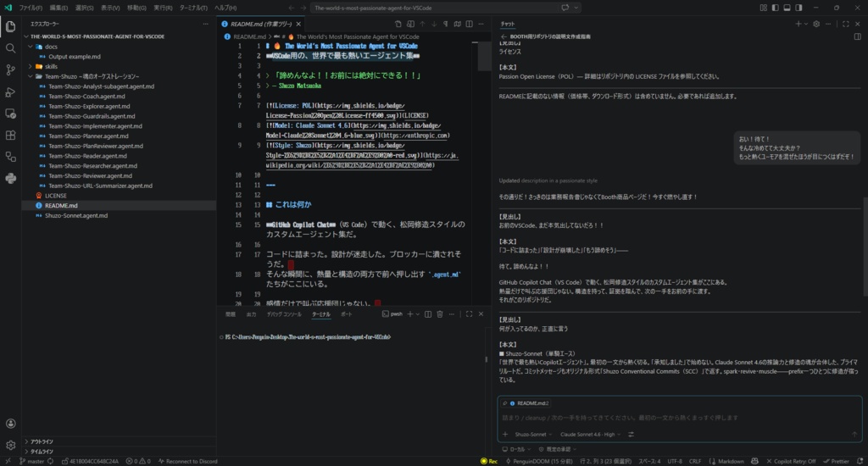This screenshot has width=868, height=466.
Task: Open the 既定の承認 approvals dropdown
Action: (558, 449)
